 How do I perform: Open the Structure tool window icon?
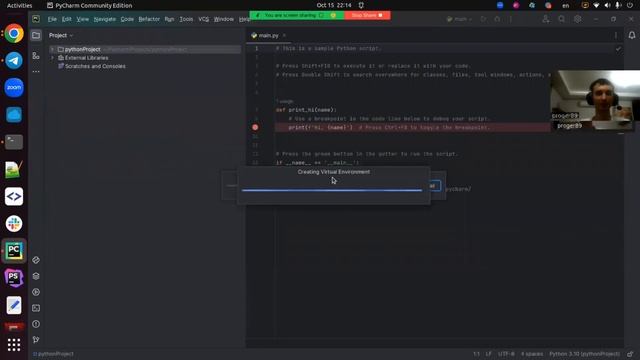coord(36,56)
